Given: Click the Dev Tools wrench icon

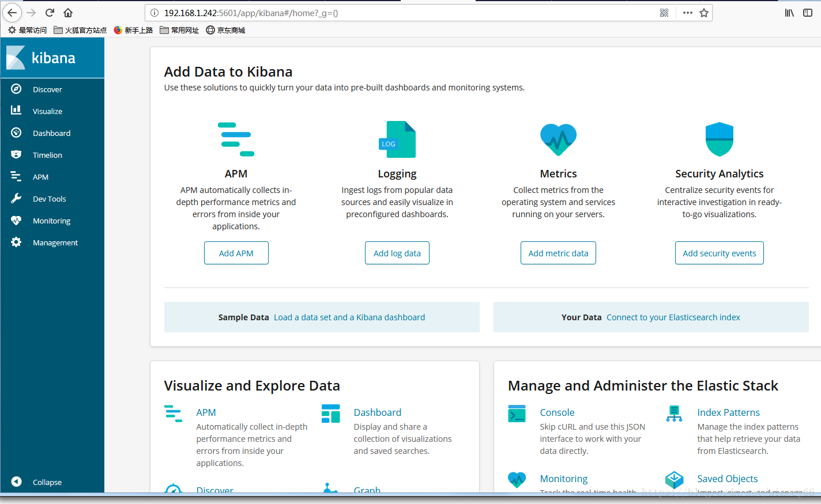Looking at the screenshot, I should tap(16, 198).
